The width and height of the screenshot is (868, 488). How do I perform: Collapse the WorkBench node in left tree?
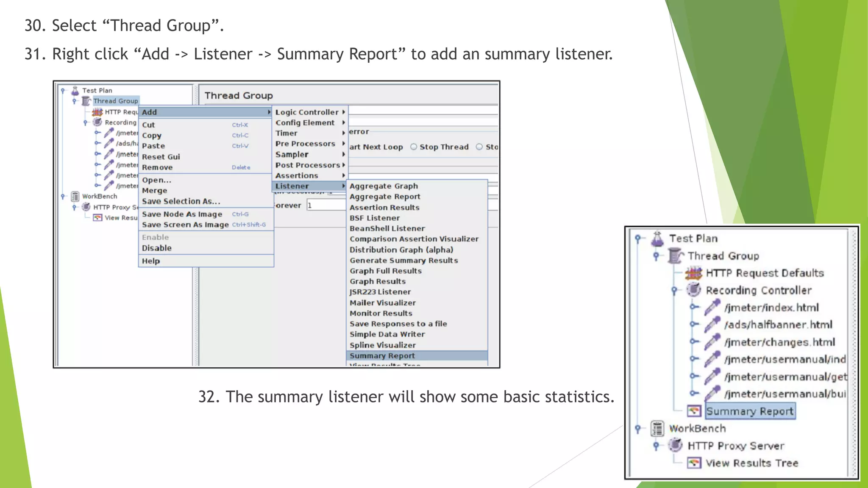(63, 197)
